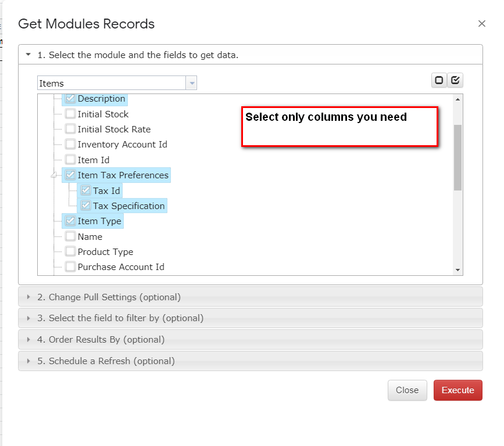Close the Get Modules Records dialog
The height and width of the screenshot is (446, 504).
point(481,23)
